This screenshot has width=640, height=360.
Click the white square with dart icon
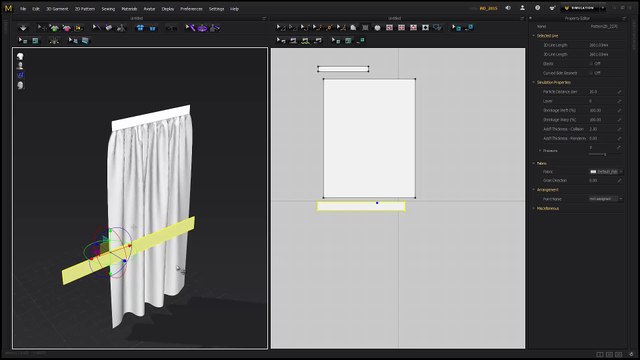point(425,27)
